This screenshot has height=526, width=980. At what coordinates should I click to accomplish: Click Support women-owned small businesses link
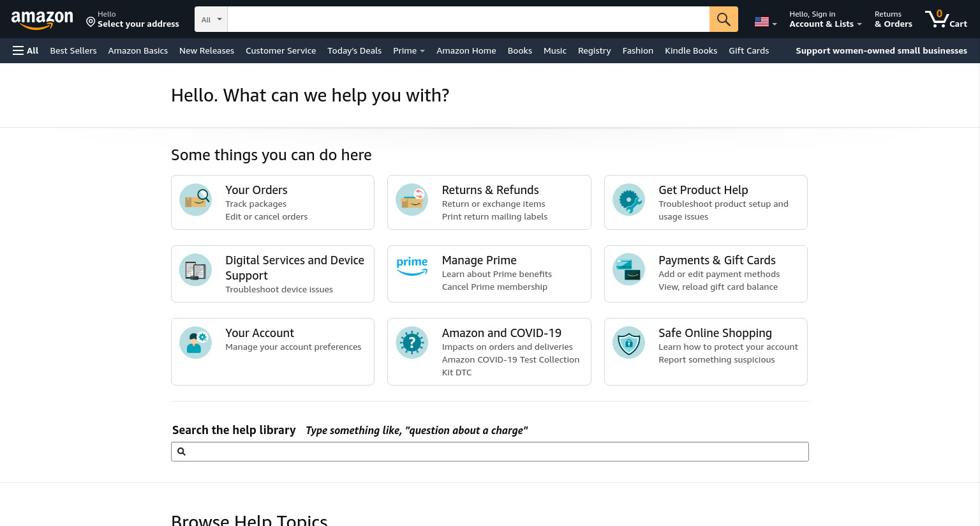881,50
